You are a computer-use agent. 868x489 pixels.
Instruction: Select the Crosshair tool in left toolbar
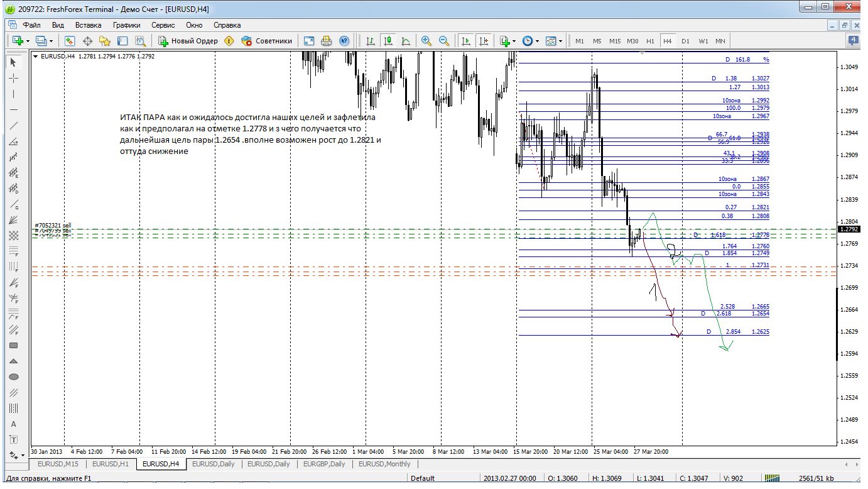tap(14, 78)
